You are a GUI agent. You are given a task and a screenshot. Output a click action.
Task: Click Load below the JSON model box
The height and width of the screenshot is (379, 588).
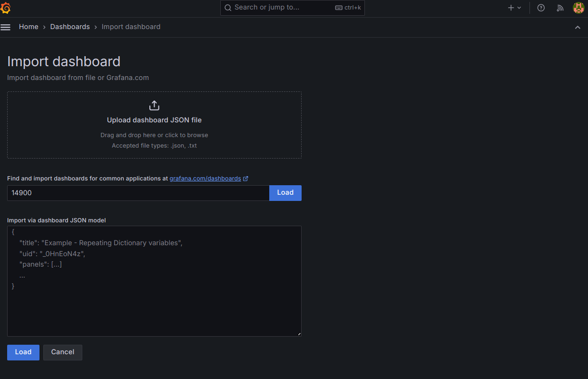click(x=23, y=352)
